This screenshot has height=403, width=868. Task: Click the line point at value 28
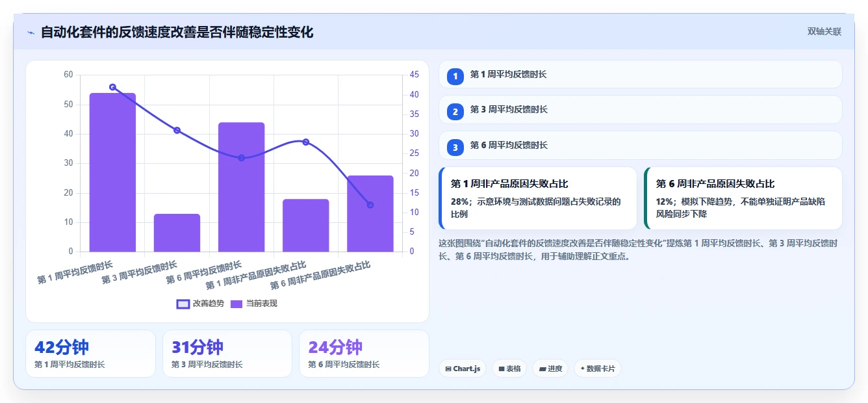(x=305, y=142)
